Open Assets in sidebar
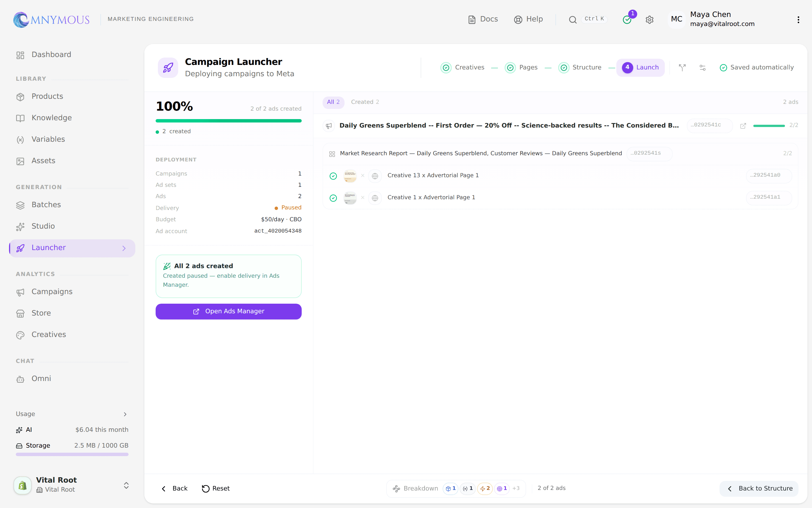This screenshot has width=812, height=508. tap(72, 161)
